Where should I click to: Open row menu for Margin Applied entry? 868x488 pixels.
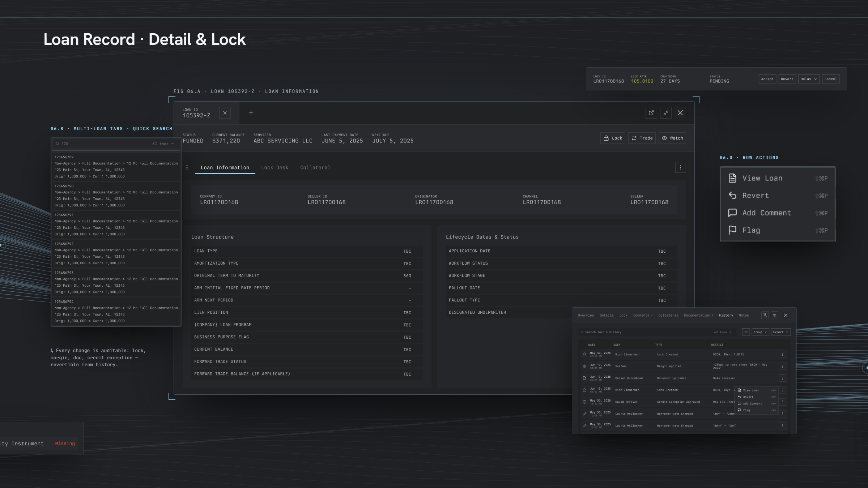[x=782, y=366]
